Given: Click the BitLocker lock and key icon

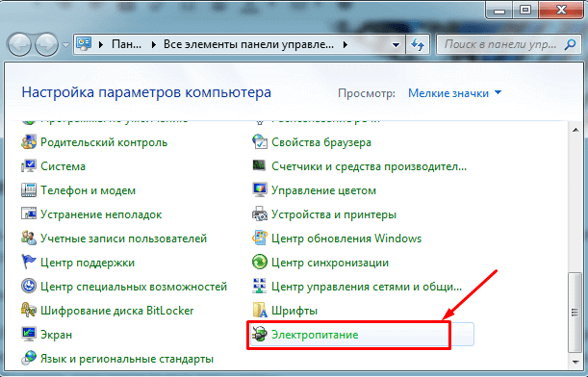Looking at the screenshot, I should (x=29, y=311).
